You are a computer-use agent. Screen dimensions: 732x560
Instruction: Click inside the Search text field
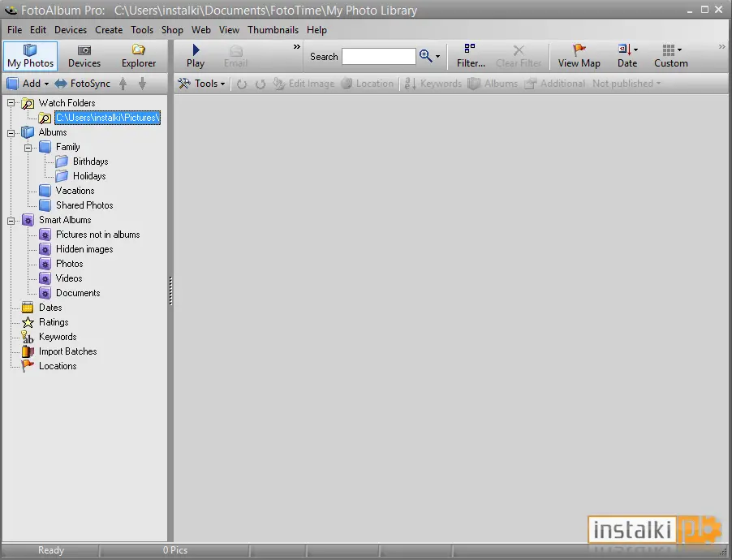tap(379, 57)
